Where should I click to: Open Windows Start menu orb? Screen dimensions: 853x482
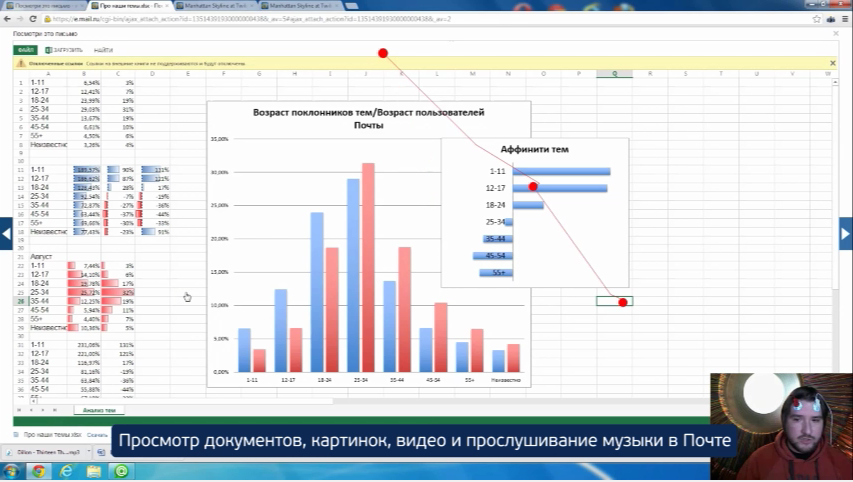point(11,471)
